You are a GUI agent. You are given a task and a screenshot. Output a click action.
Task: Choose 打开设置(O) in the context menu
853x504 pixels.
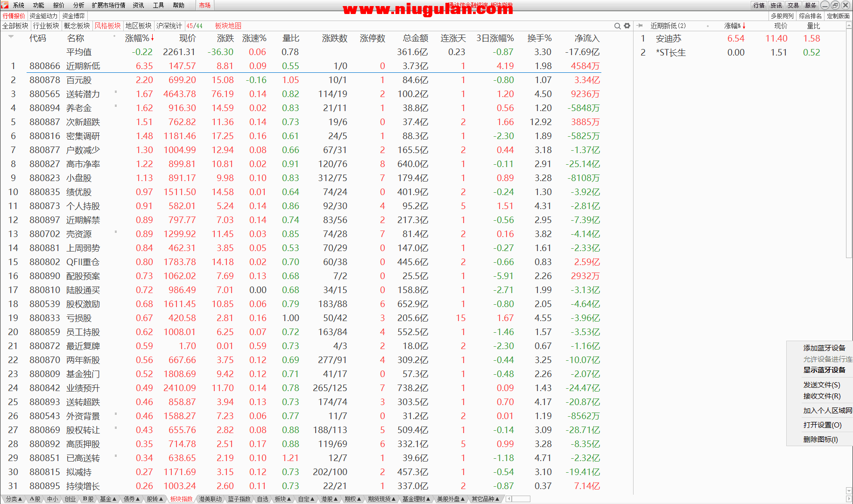822,425
